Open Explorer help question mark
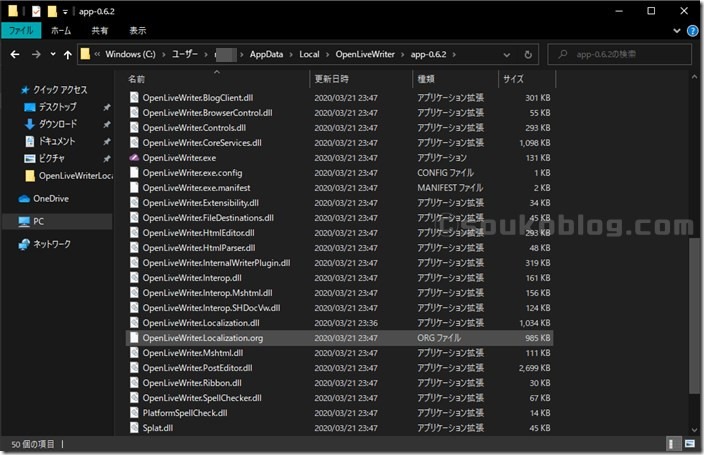 693,31
